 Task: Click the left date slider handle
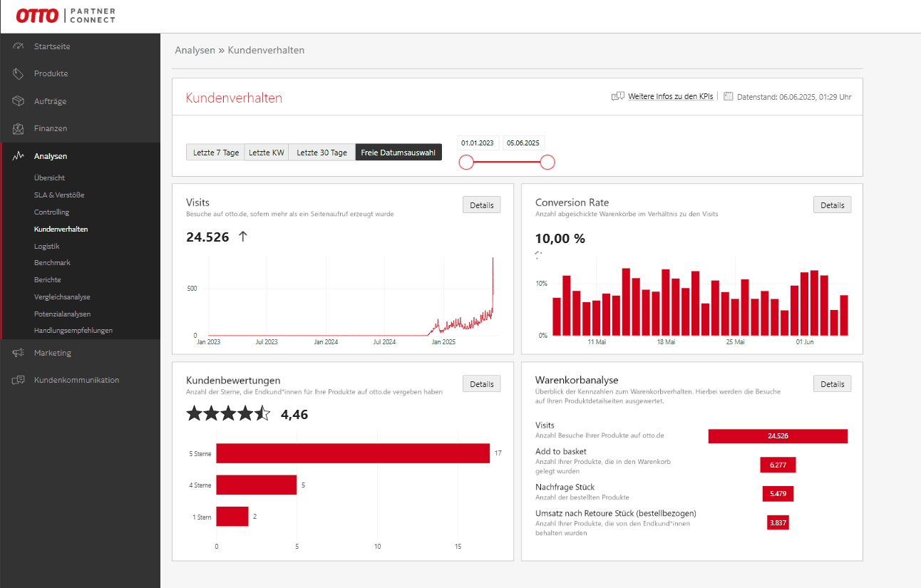pyautogui.click(x=466, y=163)
